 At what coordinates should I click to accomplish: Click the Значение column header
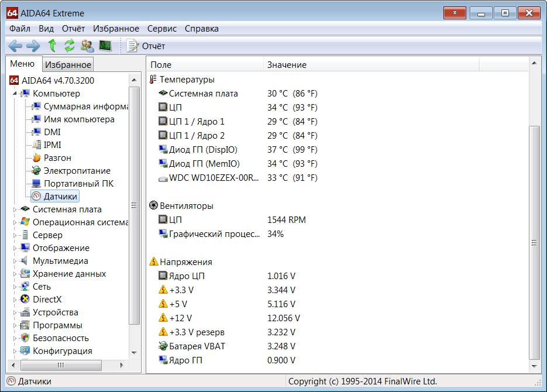287,65
